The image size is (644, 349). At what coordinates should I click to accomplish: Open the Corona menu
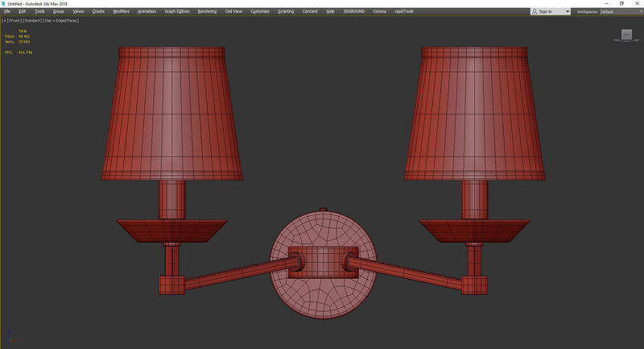coord(379,12)
